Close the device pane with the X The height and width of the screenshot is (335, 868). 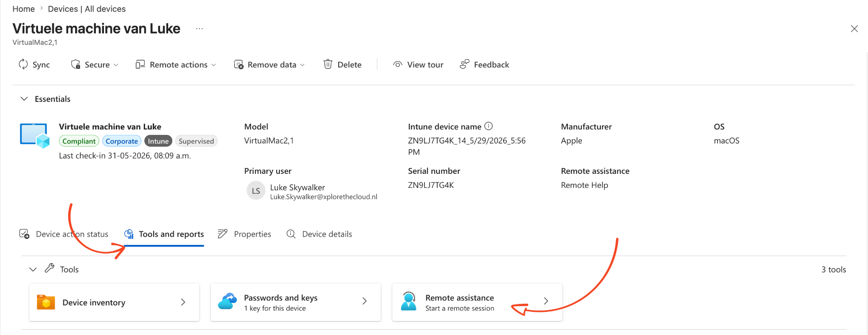coord(854,29)
